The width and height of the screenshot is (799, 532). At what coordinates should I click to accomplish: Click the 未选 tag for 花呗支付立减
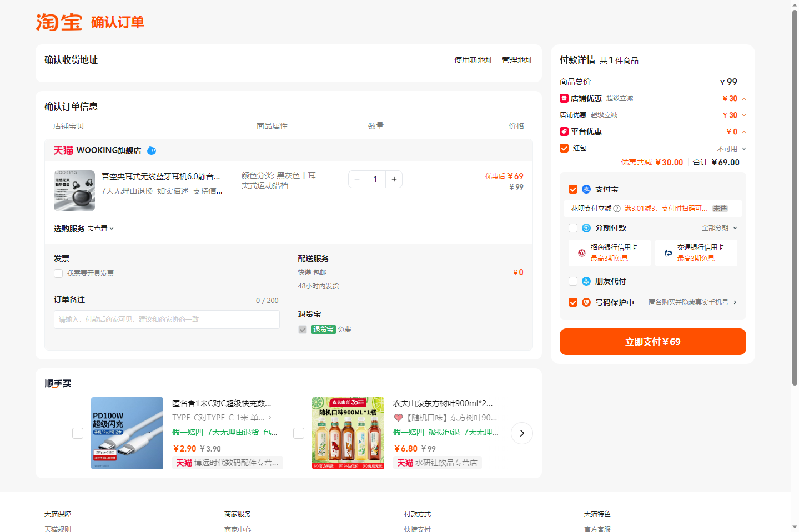pos(720,209)
